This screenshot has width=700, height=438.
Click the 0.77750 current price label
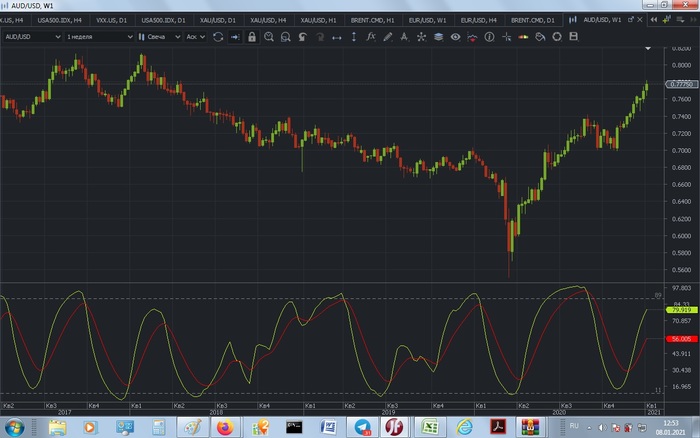[683, 84]
